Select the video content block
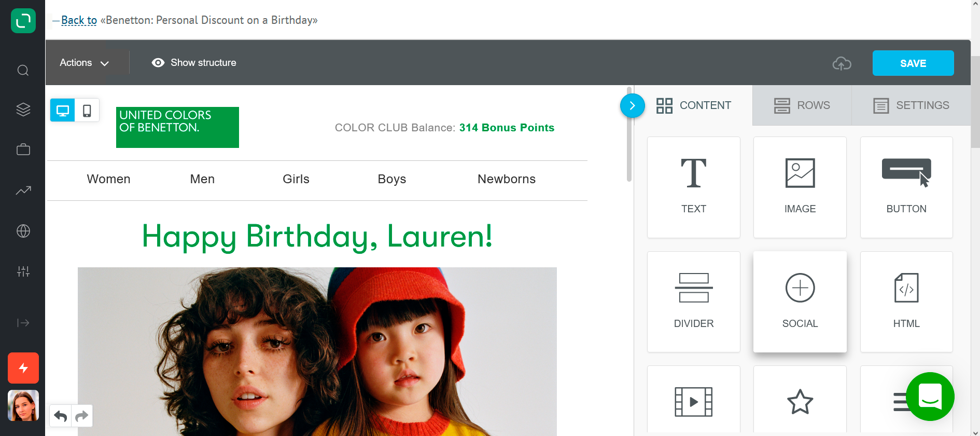 [x=694, y=400]
